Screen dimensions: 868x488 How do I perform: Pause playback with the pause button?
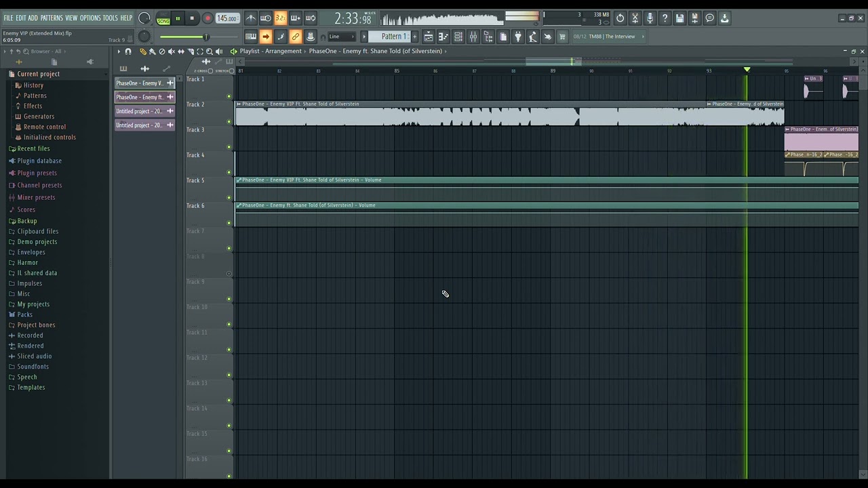[178, 18]
